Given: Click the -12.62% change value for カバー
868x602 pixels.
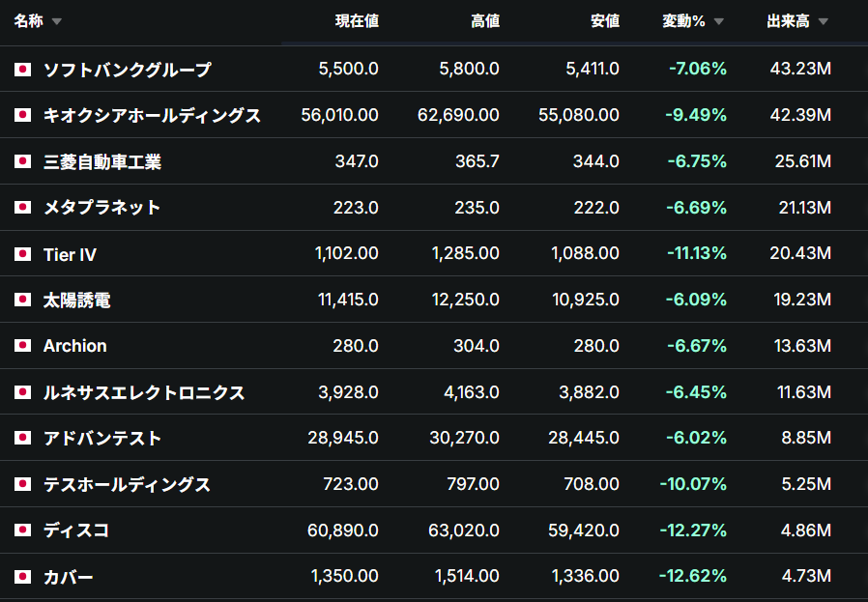Looking at the screenshot, I should [x=692, y=576].
